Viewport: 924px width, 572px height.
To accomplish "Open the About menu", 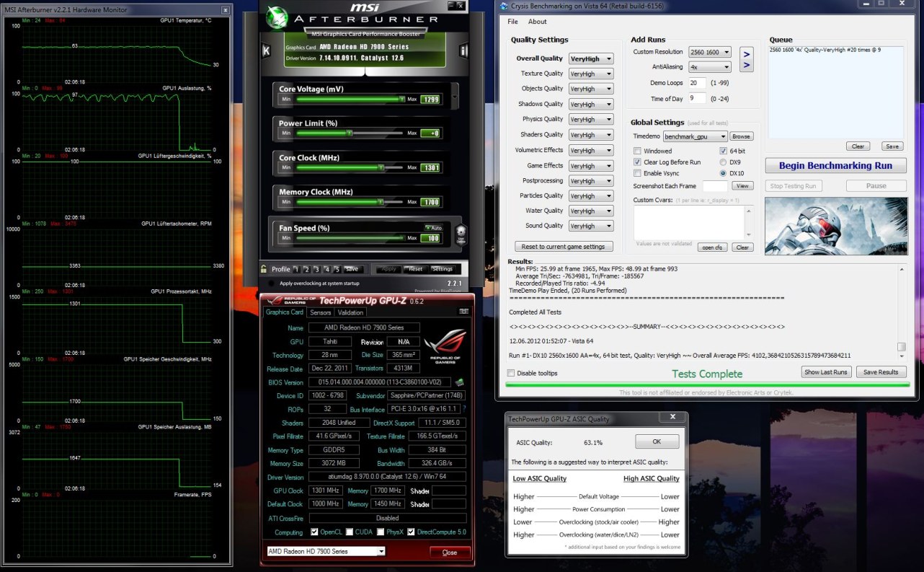I will (538, 22).
